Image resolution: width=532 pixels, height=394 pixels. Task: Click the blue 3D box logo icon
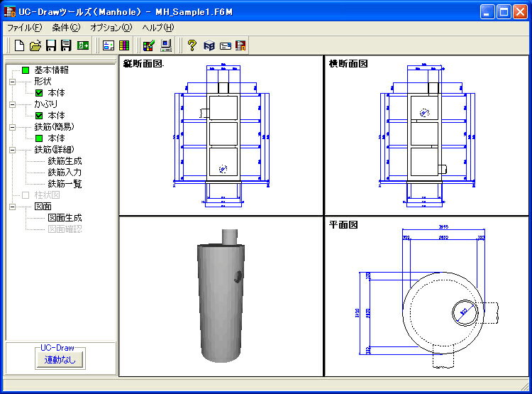pyautogui.click(x=209, y=45)
